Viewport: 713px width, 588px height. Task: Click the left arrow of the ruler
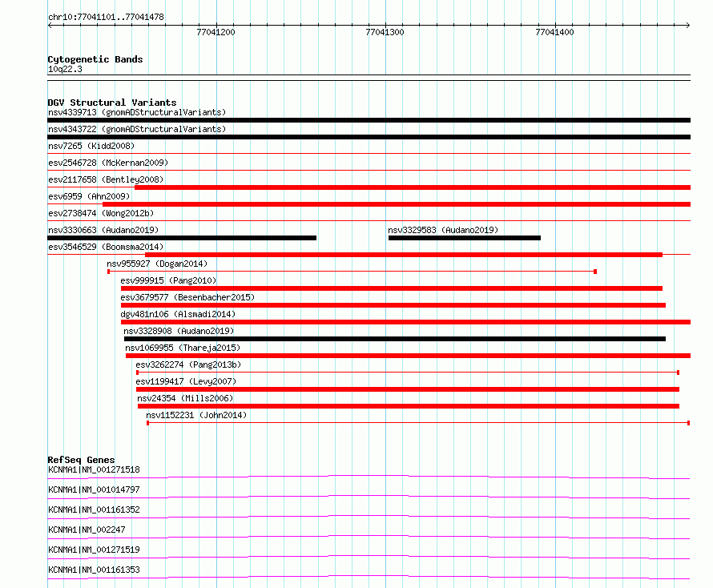click(50, 25)
